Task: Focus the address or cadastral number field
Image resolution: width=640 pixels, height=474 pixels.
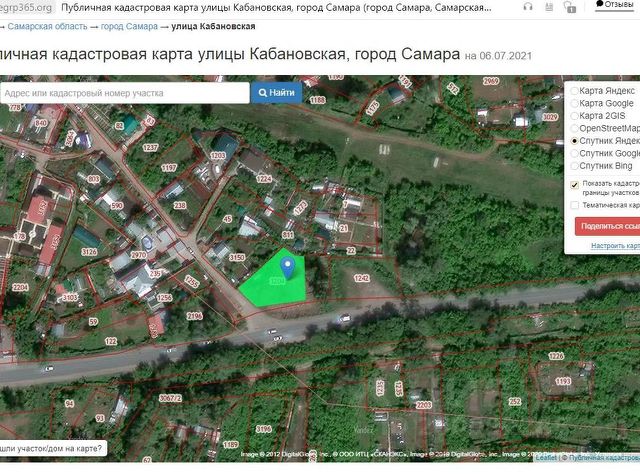Action: [x=123, y=93]
